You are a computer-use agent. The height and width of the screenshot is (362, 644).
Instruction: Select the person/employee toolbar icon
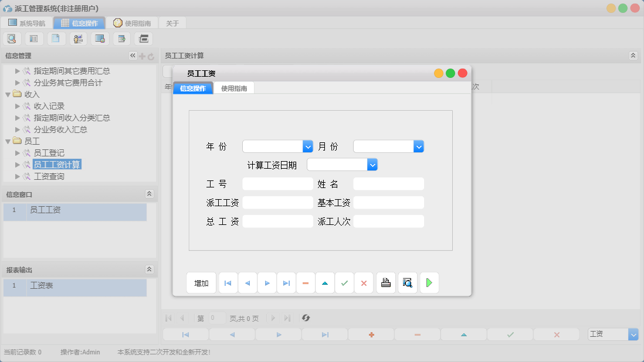tap(78, 38)
